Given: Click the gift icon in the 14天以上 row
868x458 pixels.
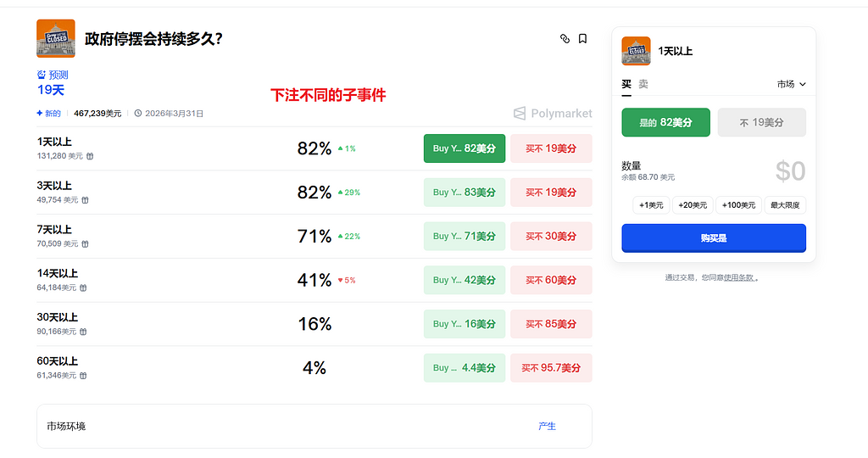Looking at the screenshot, I should (83, 288).
